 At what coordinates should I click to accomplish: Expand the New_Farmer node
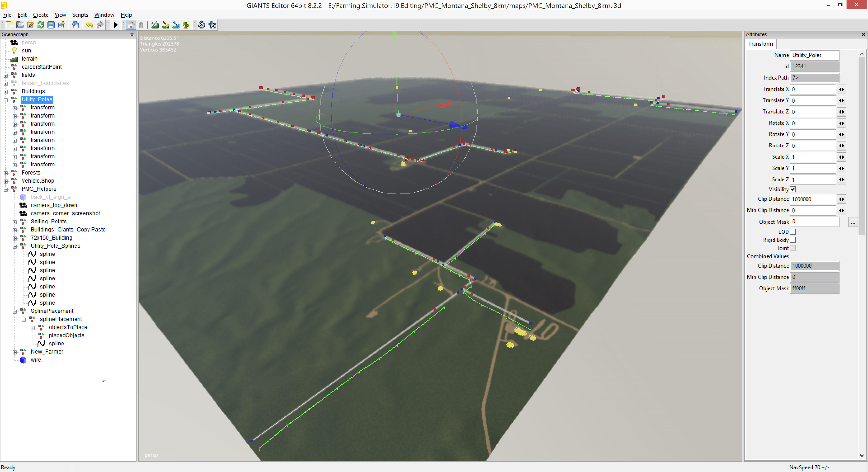pos(15,352)
